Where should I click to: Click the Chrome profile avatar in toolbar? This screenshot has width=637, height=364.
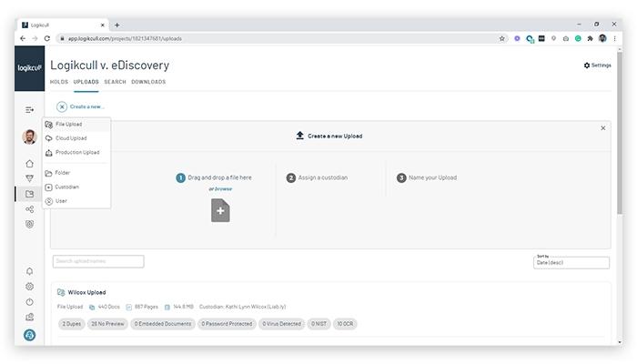pyautogui.click(x=602, y=38)
